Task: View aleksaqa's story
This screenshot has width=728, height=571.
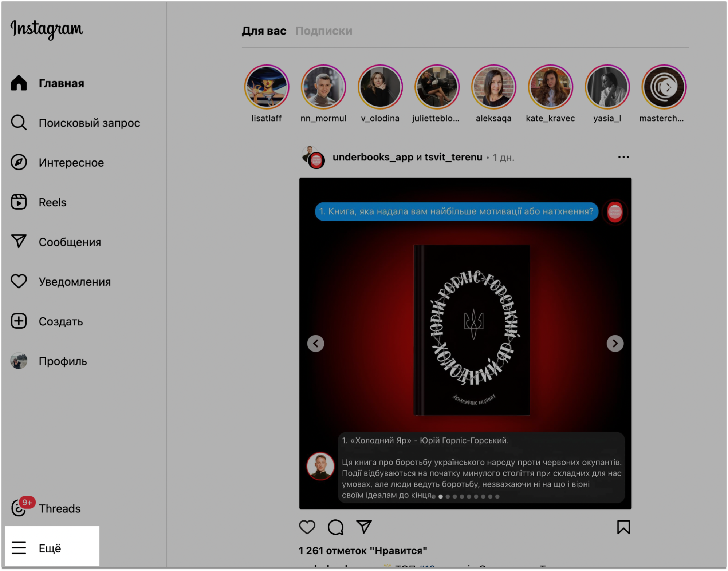Action: [494, 87]
